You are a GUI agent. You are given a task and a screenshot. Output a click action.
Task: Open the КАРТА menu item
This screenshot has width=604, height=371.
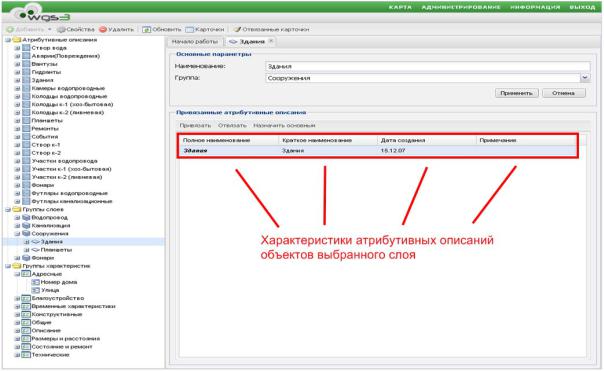tap(400, 7)
